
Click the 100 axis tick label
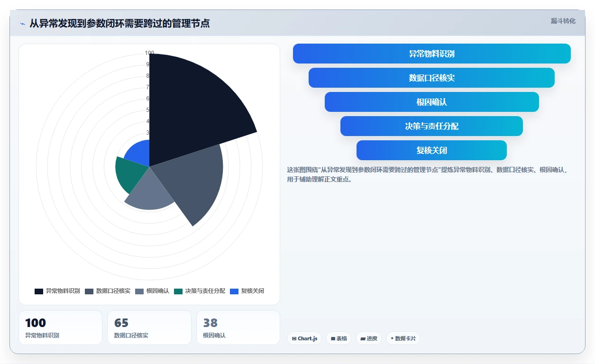click(149, 53)
